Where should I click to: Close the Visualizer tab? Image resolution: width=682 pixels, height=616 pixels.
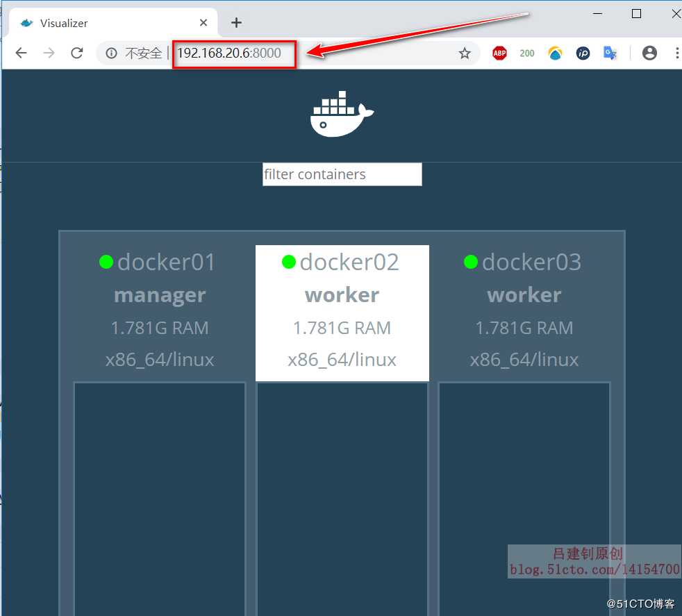[x=203, y=23]
